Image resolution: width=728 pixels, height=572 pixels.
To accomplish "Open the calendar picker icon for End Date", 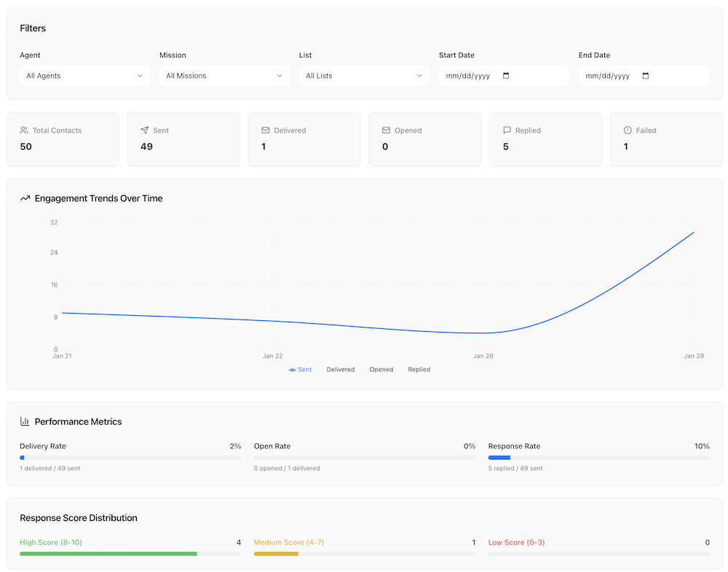I will click(x=645, y=76).
